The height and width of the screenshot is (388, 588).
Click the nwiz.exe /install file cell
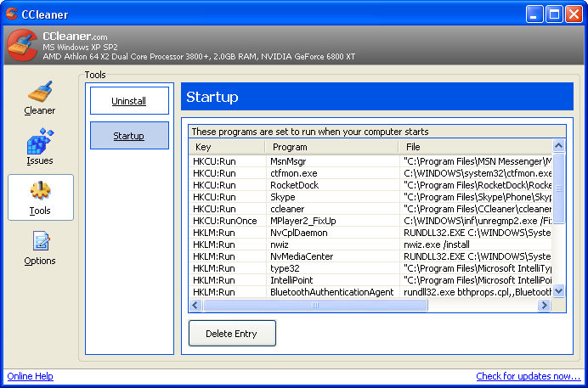point(476,245)
